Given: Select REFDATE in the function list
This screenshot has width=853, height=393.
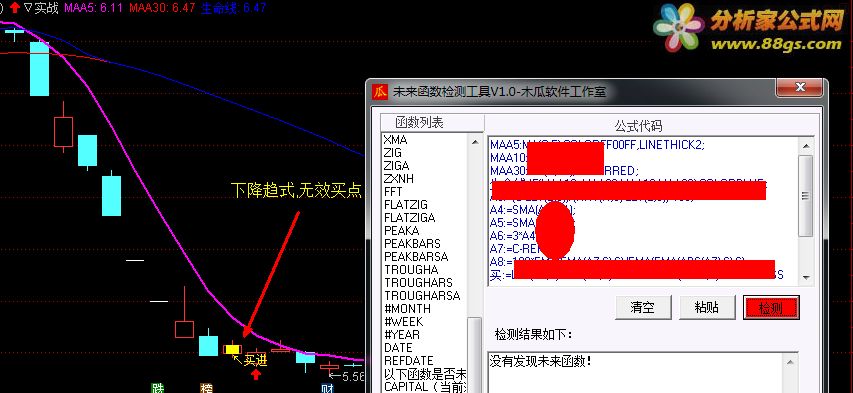Looking at the screenshot, I should (409, 361).
